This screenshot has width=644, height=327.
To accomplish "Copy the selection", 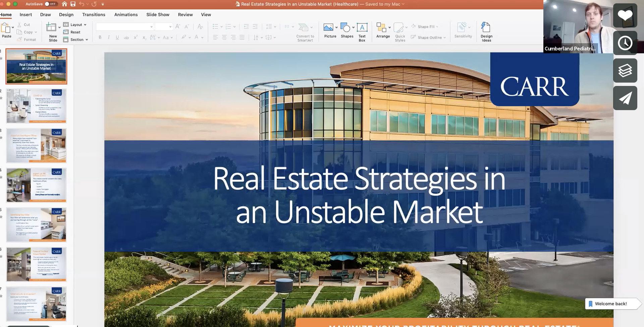I will pyautogui.click(x=27, y=32).
